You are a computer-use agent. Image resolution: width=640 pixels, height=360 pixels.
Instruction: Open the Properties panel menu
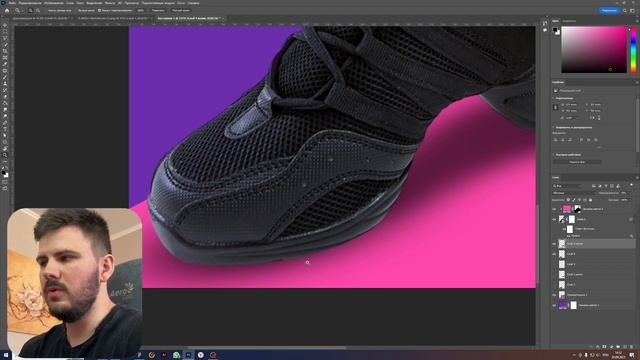(637, 82)
